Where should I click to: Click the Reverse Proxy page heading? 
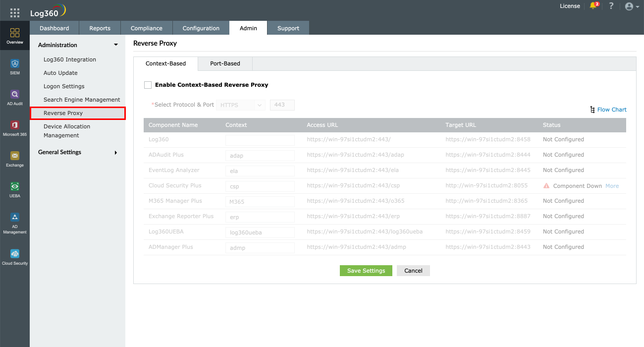click(x=155, y=43)
